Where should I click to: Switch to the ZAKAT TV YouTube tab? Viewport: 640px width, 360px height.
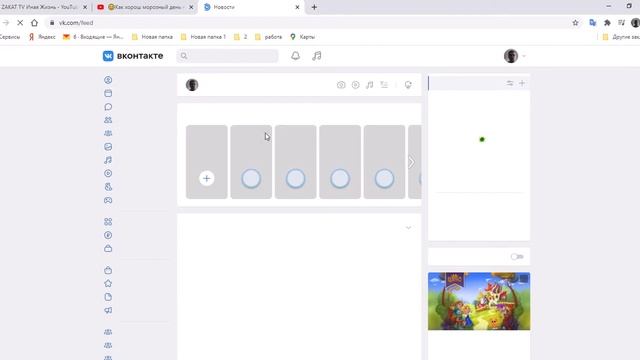pyautogui.click(x=40, y=7)
